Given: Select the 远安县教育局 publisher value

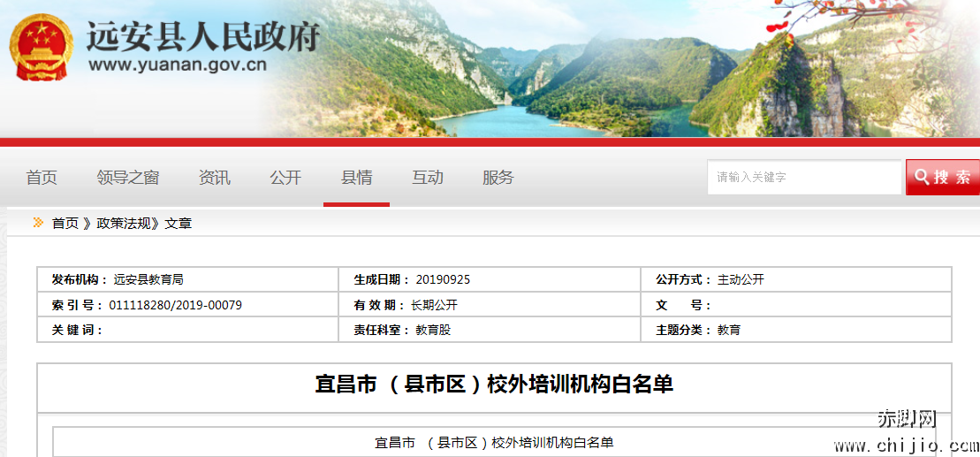Looking at the screenshot, I should click(148, 280).
